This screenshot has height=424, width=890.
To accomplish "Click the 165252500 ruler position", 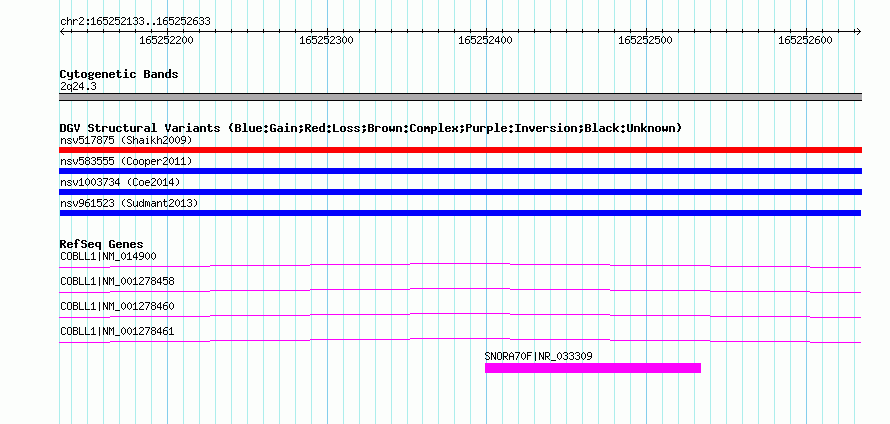I will (645, 40).
